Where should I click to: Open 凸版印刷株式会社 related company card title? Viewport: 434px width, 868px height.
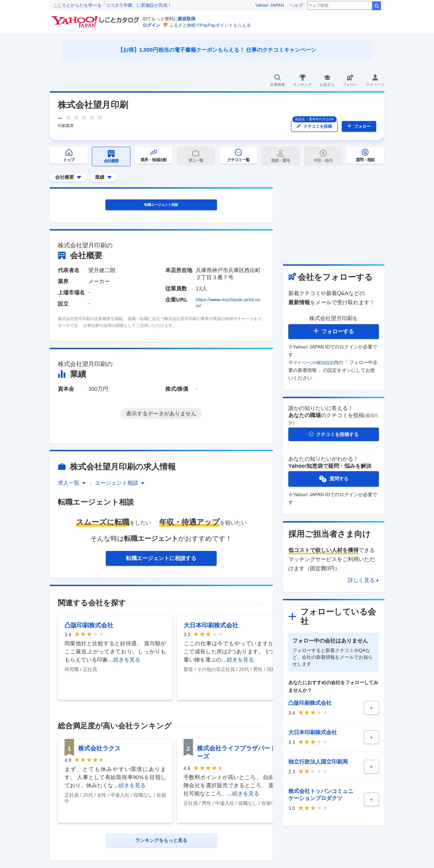89,625
